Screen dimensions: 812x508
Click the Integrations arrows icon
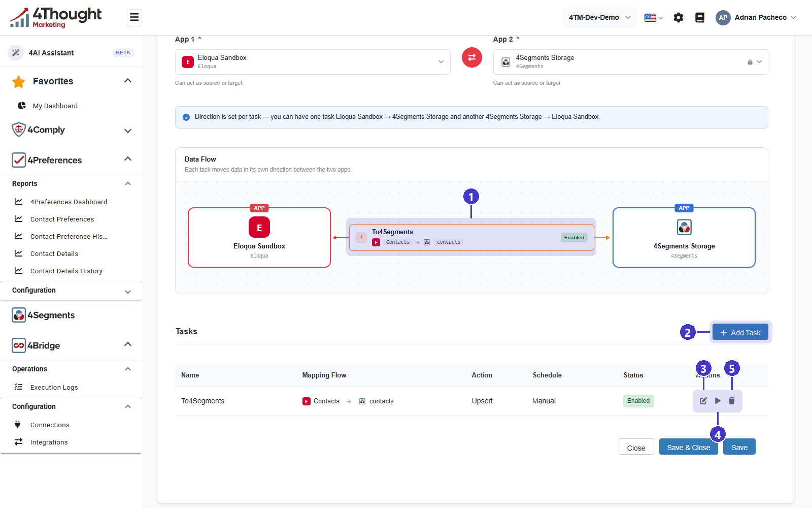[19, 441]
